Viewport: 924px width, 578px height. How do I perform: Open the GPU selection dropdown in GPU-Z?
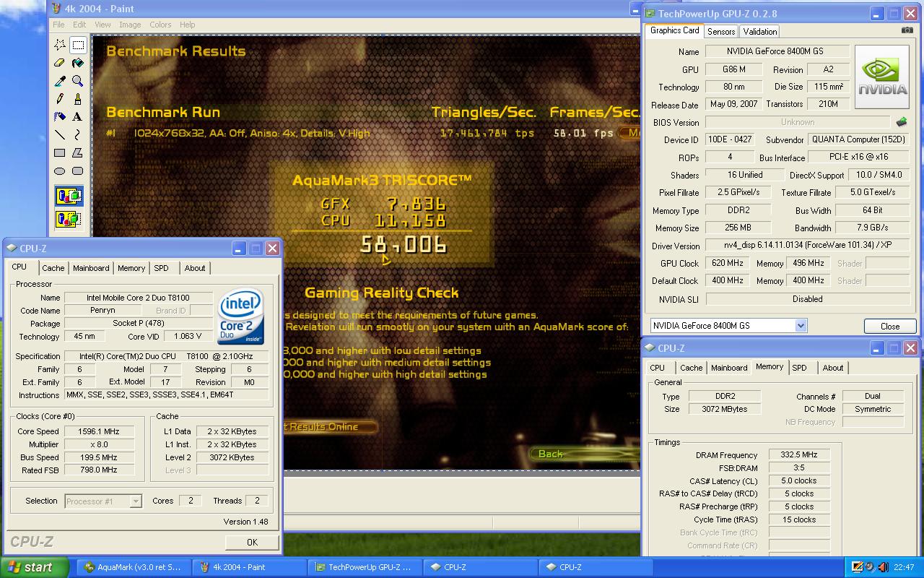click(x=801, y=326)
